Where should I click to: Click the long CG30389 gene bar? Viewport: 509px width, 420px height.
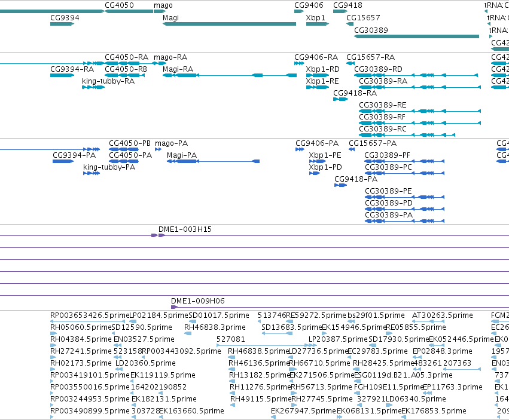tap(416, 36)
